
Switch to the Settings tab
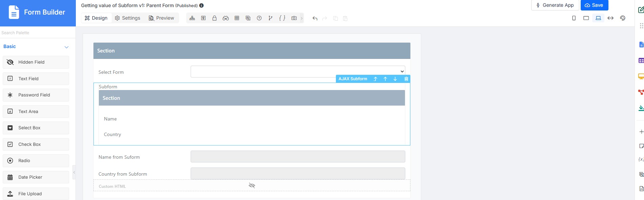(128, 18)
